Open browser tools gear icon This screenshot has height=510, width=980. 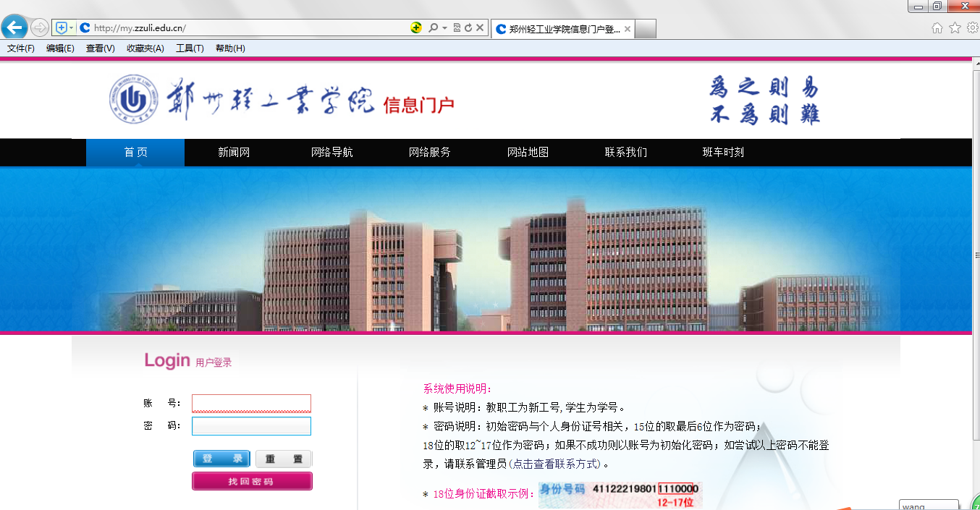(973, 27)
